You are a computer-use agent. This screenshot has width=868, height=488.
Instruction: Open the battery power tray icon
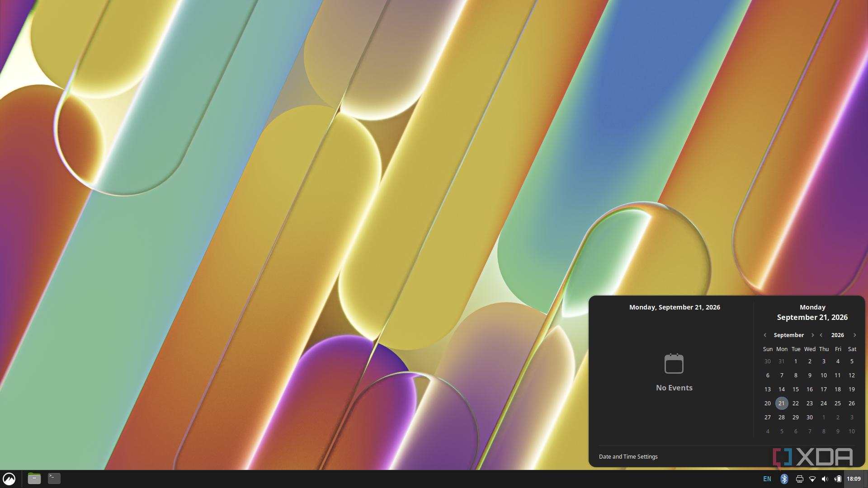(x=838, y=479)
